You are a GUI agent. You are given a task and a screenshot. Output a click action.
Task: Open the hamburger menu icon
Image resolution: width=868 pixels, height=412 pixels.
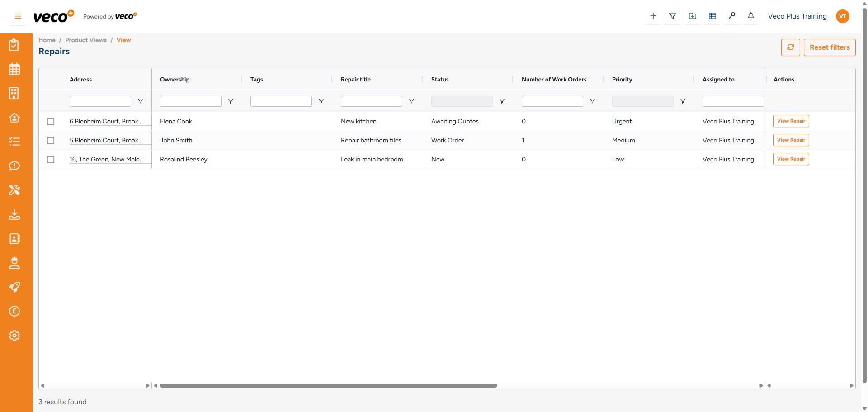point(18,16)
